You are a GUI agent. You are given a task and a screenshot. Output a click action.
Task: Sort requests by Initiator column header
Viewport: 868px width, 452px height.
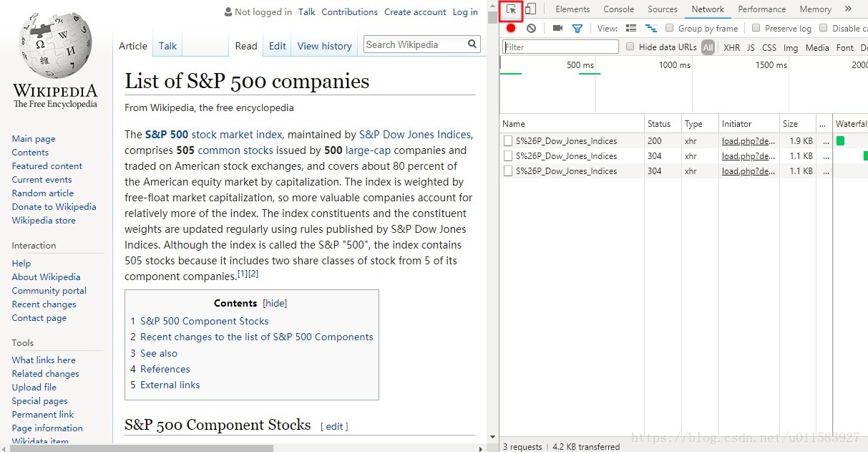(x=749, y=124)
